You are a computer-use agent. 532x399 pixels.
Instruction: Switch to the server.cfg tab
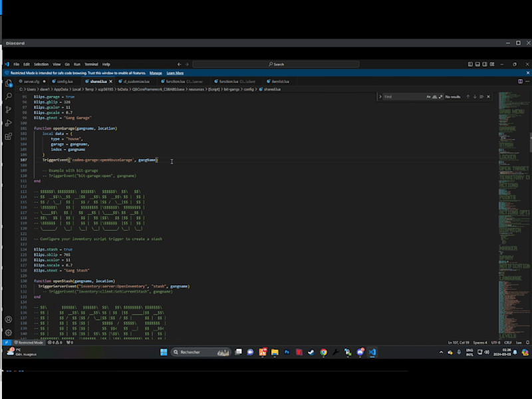click(x=32, y=81)
